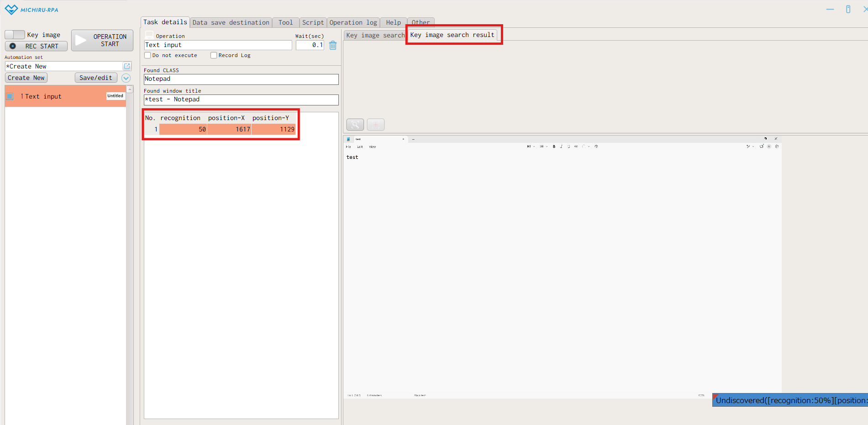
Task: Toggle the Key image switch
Action: pos(15,35)
